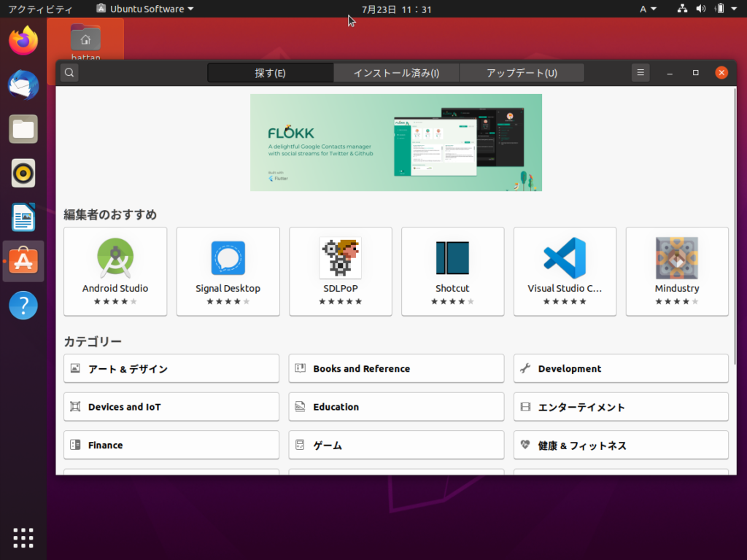Viewport: 747px width, 560px height.
Task: Open Files from the dock
Action: pos(23,129)
